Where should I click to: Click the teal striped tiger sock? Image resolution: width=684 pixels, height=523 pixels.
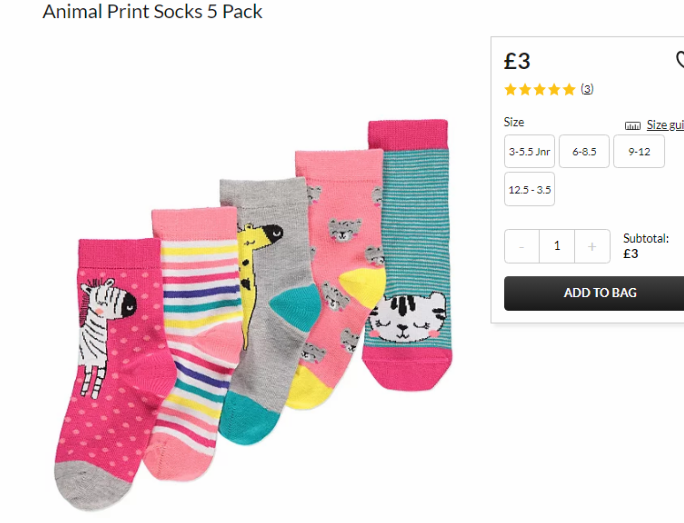pos(408,255)
